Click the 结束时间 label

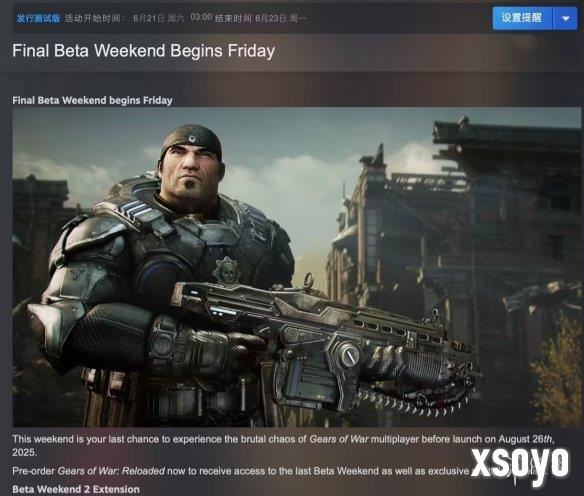pyautogui.click(x=233, y=18)
